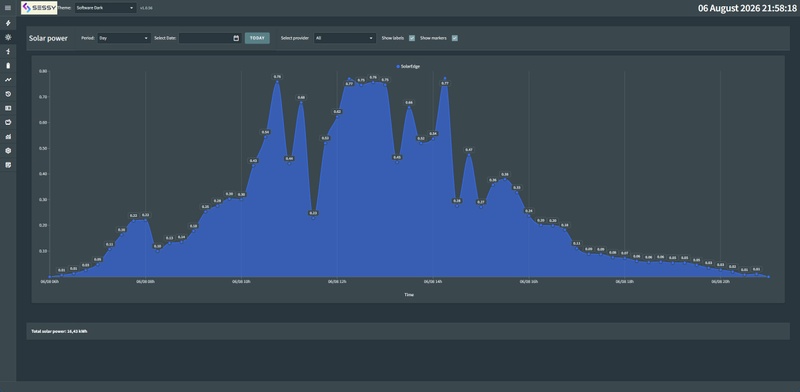Viewport: 800px width, 392px height.
Task: Open the history clock sidebar icon
Action: 8,94
